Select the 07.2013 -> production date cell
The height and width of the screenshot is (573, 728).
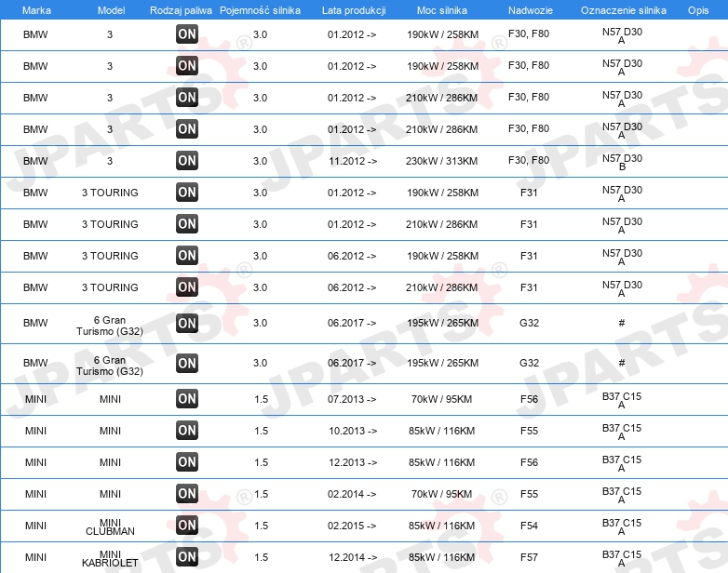click(352, 399)
